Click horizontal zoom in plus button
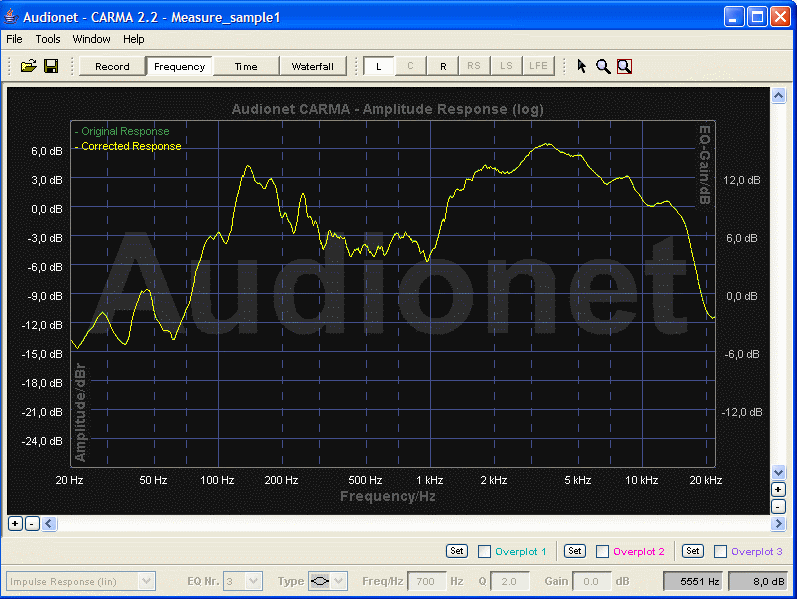The height and width of the screenshot is (599, 797). pyautogui.click(x=15, y=523)
